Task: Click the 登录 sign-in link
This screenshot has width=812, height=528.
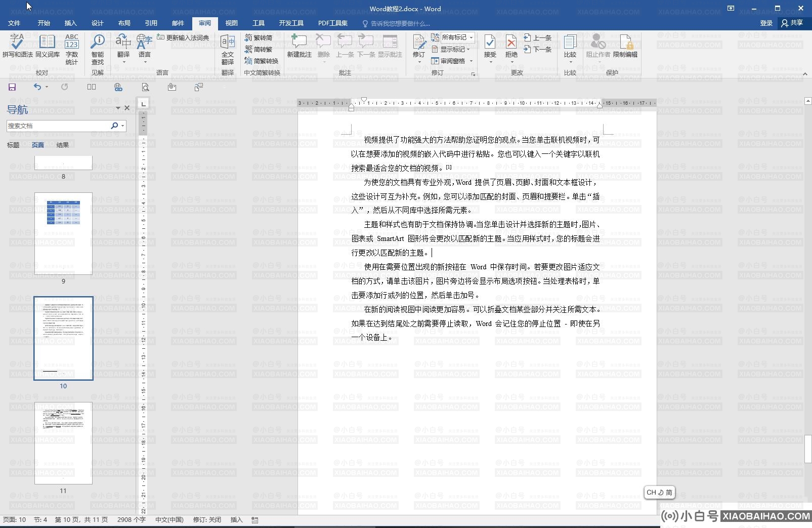Action: pyautogui.click(x=766, y=23)
